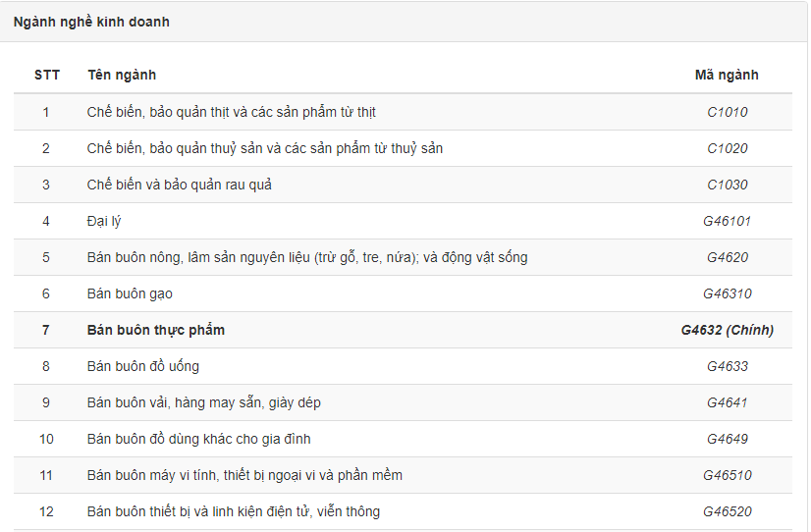Screen dimensions: 811x532
Task: Click row number 12 in STT column
Action: point(46,511)
